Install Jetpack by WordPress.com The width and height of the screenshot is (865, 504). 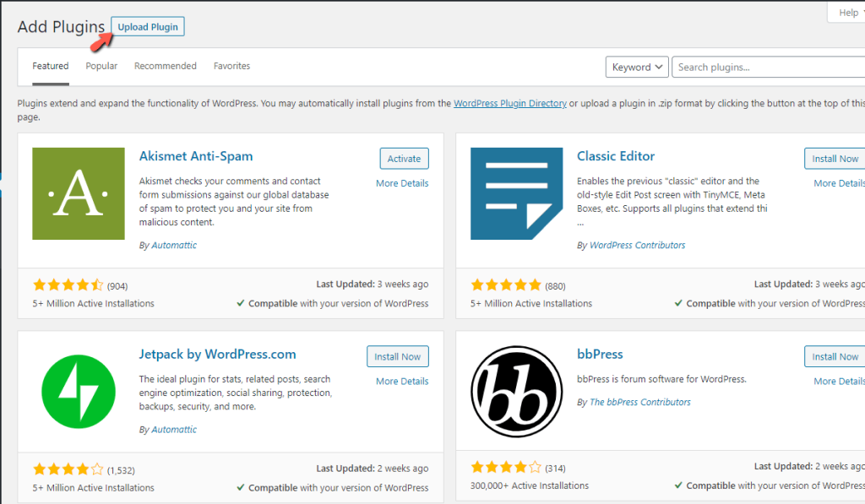(397, 356)
